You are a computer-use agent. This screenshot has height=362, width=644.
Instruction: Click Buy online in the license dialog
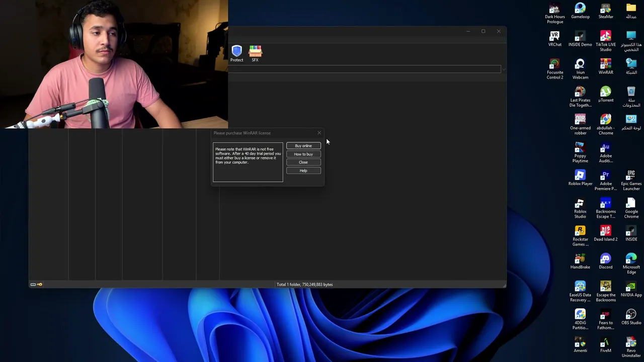303,146
